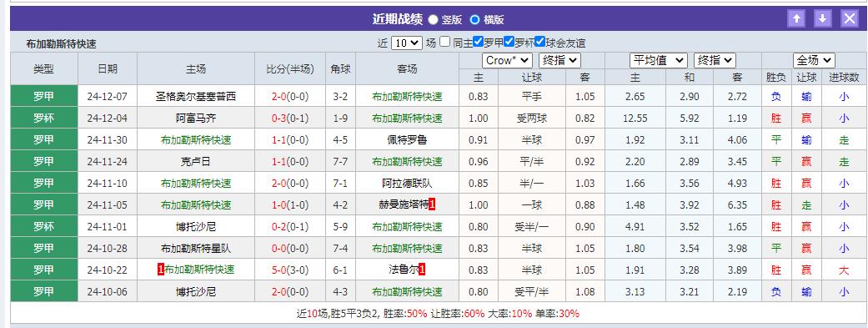
Task: Open the Crow* bookmaker dropdown
Action: 507,60
